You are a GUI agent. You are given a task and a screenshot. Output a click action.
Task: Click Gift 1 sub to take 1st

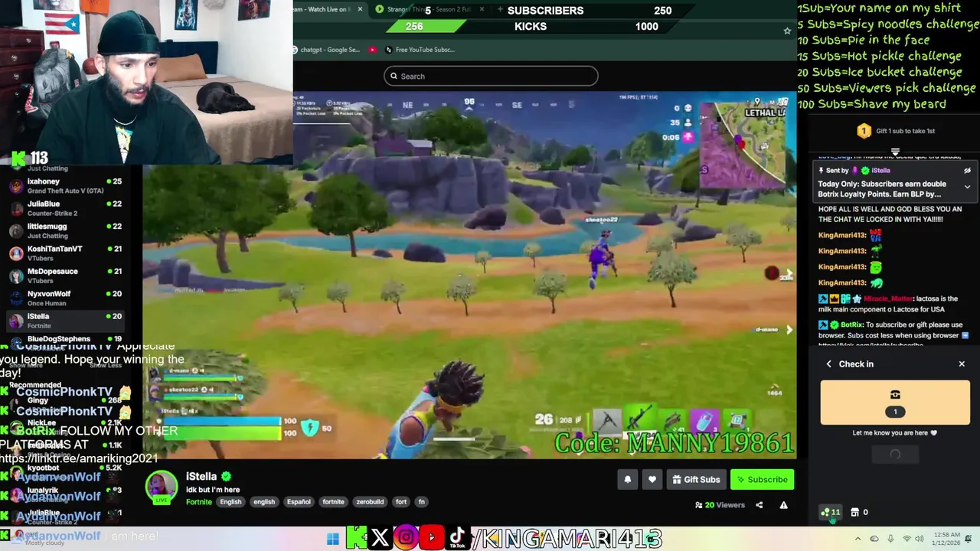(x=895, y=131)
